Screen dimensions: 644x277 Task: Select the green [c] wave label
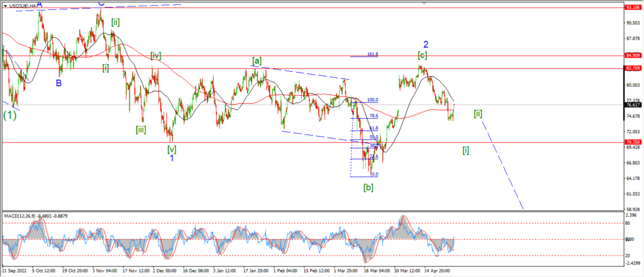click(x=422, y=55)
